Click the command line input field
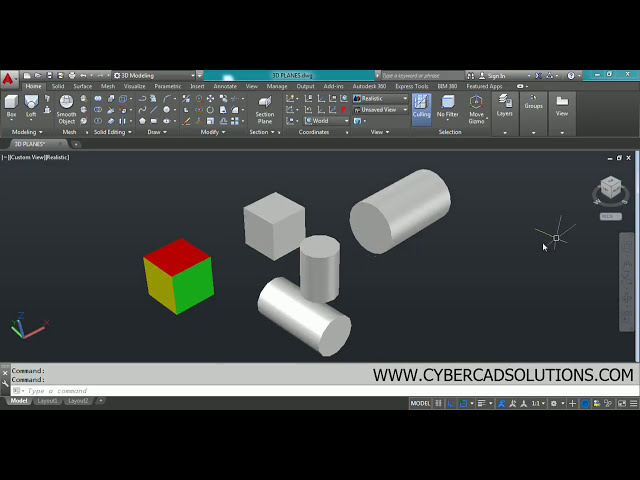Screen dimensions: 640x480 pos(200,390)
